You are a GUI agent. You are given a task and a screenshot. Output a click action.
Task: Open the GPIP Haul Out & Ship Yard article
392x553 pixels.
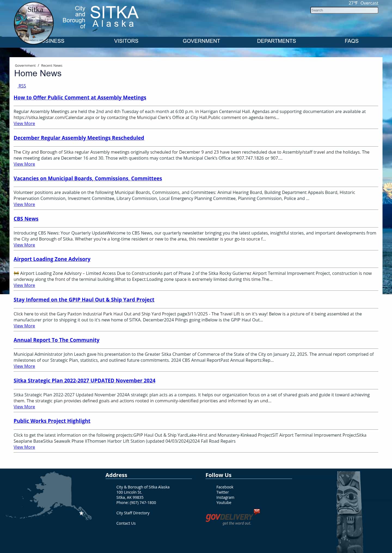point(84,300)
